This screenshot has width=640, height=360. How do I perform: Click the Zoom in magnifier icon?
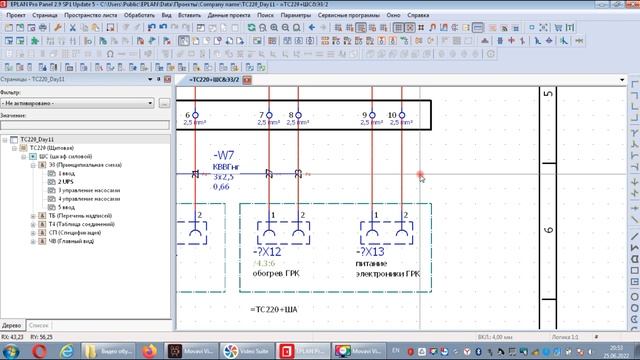click(274, 28)
